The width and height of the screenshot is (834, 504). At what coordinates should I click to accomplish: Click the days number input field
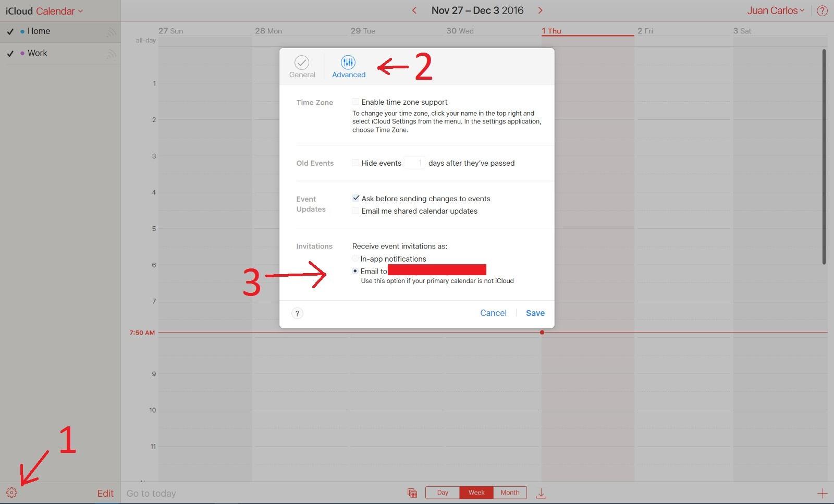coord(414,163)
